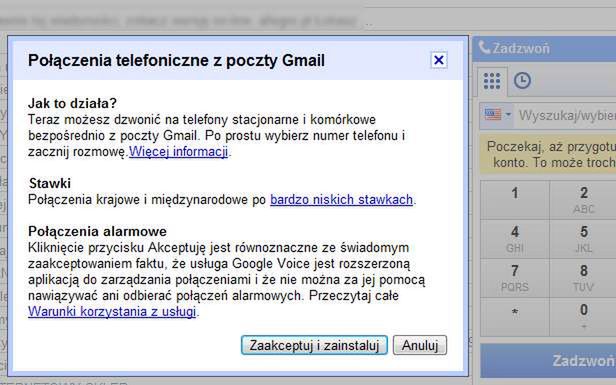Tap dial pad key 0
Viewport: 616px width, 385px height.
click(583, 317)
